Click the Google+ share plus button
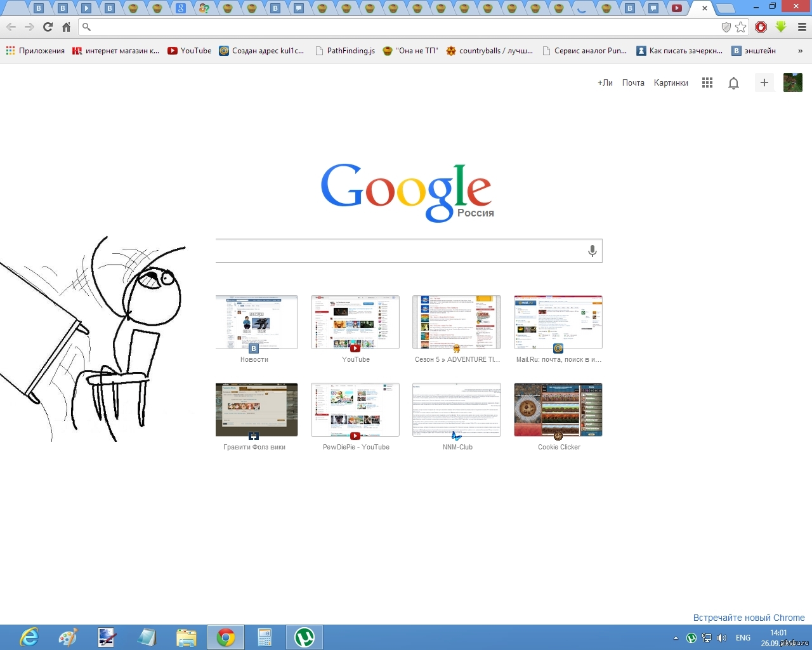 [764, 83]
